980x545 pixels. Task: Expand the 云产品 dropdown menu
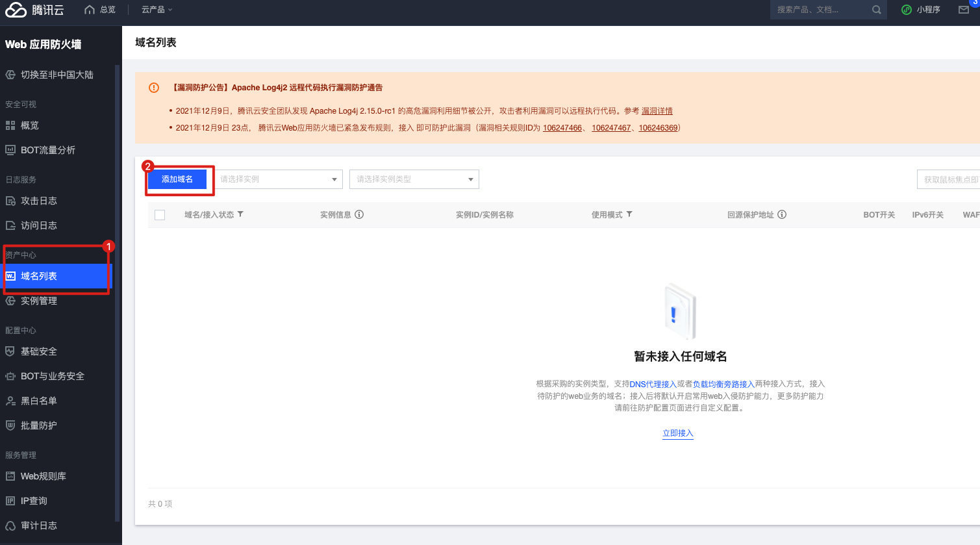157,10
